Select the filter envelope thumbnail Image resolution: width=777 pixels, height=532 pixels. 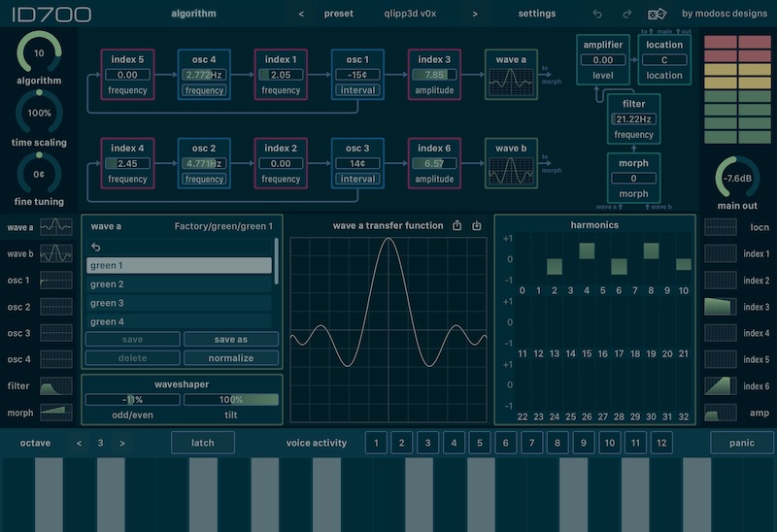(56, 386)
